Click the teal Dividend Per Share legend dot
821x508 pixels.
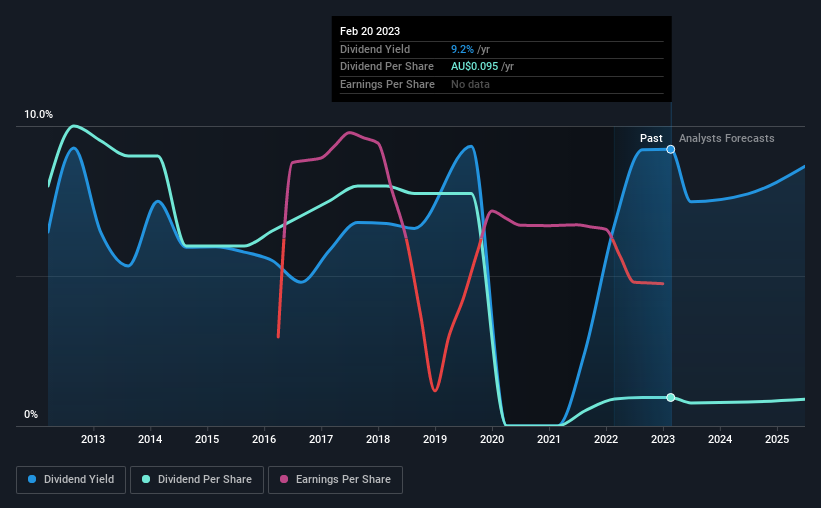pyautogui.click(x=146, y=479)
